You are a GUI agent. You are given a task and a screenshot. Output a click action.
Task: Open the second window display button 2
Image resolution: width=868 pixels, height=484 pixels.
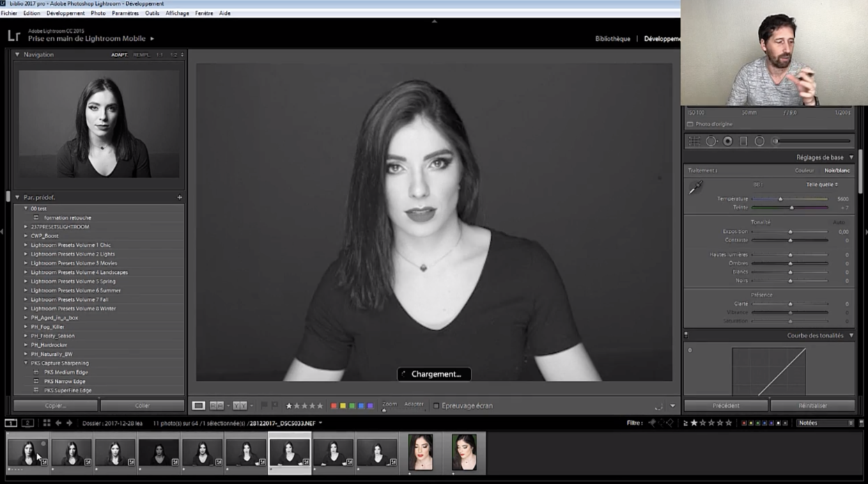tap(28, 423)
